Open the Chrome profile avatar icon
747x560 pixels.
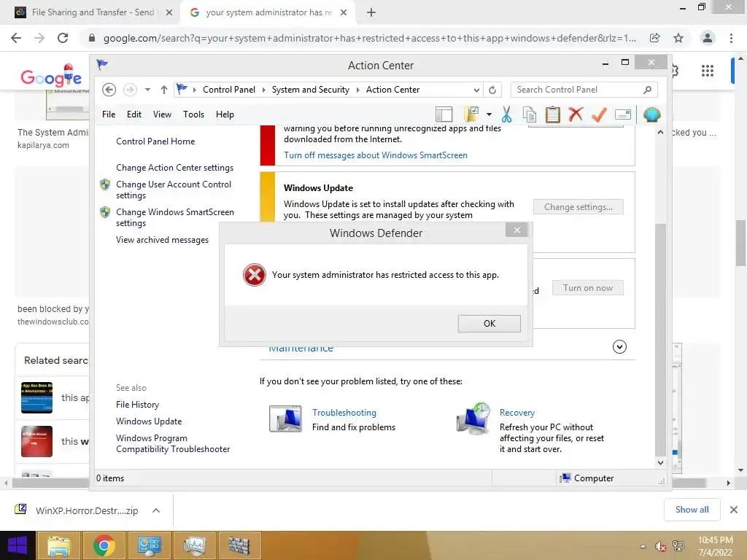[x=708, y=38]
